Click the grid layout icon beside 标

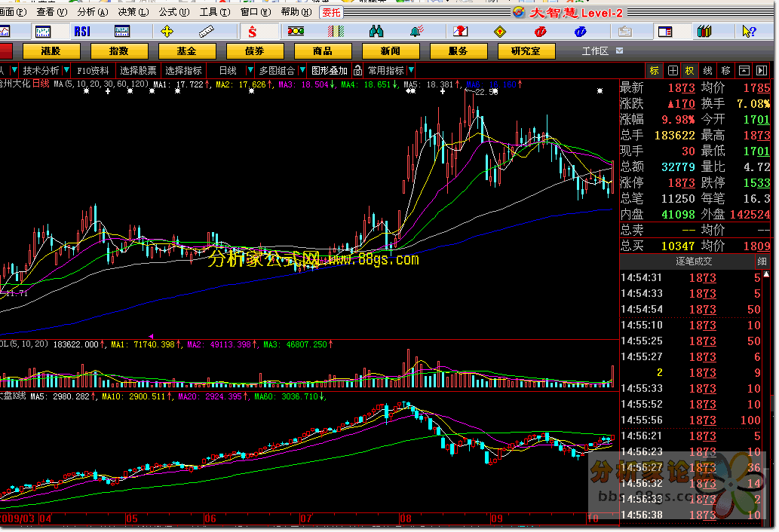672,71
